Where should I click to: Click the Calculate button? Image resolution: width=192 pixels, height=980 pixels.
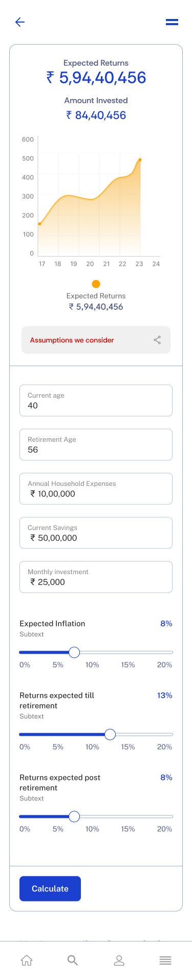(x=50, y=889)
